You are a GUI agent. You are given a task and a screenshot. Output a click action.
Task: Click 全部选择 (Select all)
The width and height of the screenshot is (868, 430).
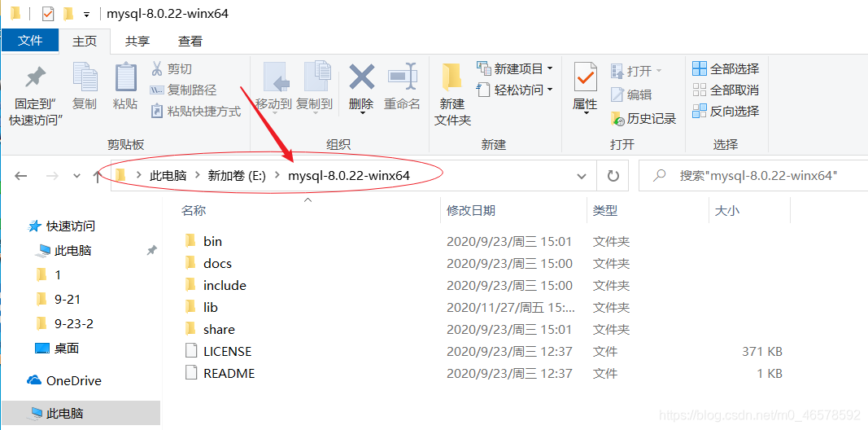pos(726,68)
